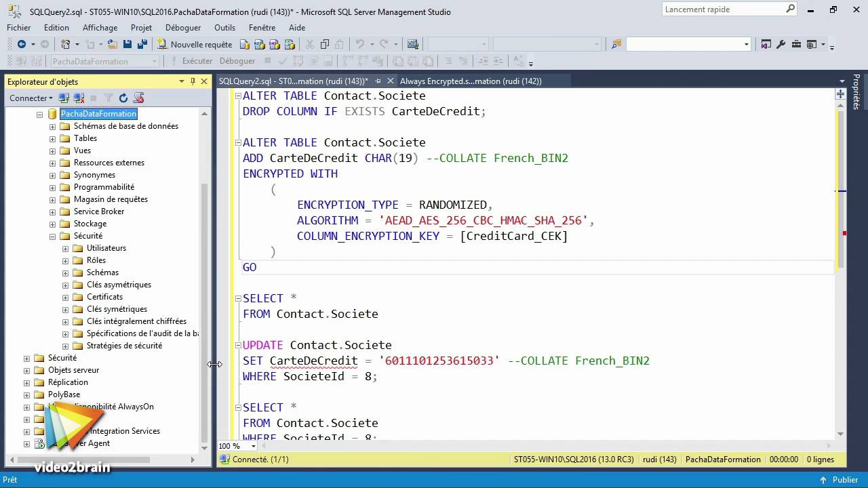Click Object Explorer scroll down arrow
868x488 pixels.
pos(204,447)
